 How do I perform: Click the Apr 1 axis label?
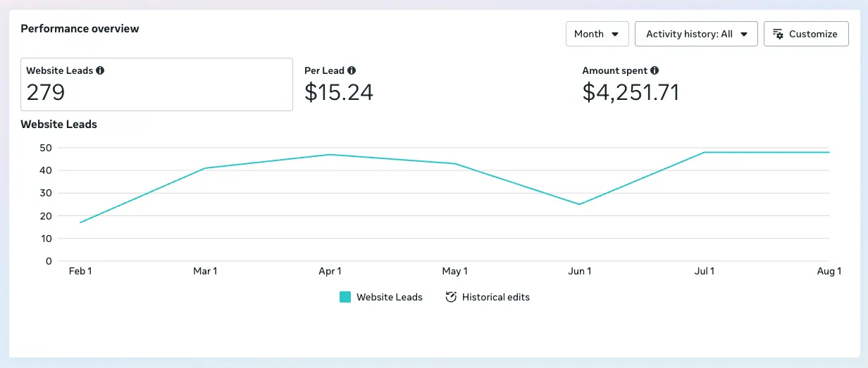pyautogui.click(x=330, y=271)
